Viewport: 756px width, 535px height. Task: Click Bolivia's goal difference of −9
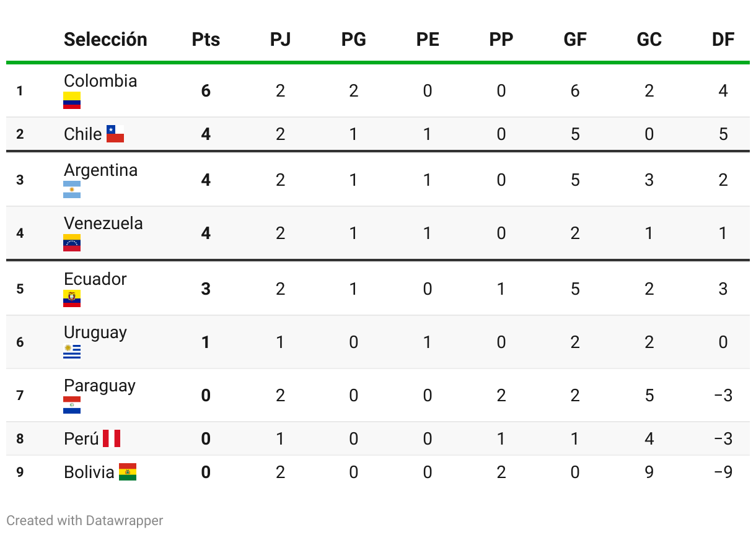pos(723,472)
